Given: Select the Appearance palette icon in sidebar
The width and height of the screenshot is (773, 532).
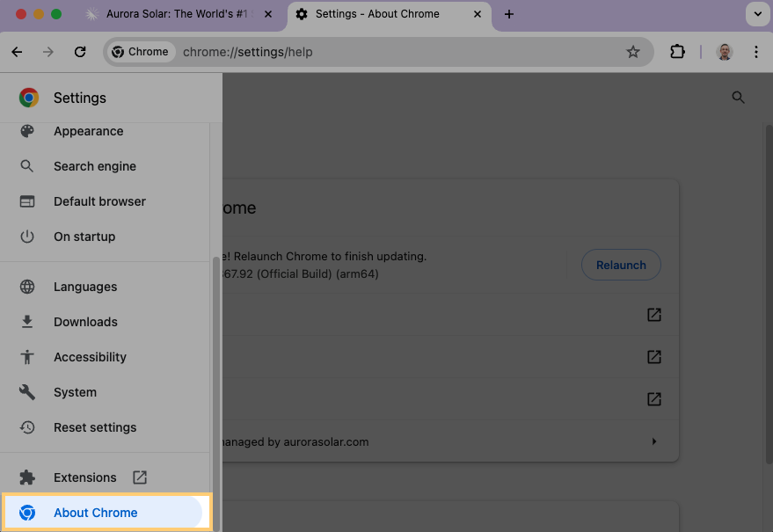Looking at the screenshot, I should coord(27,130).
